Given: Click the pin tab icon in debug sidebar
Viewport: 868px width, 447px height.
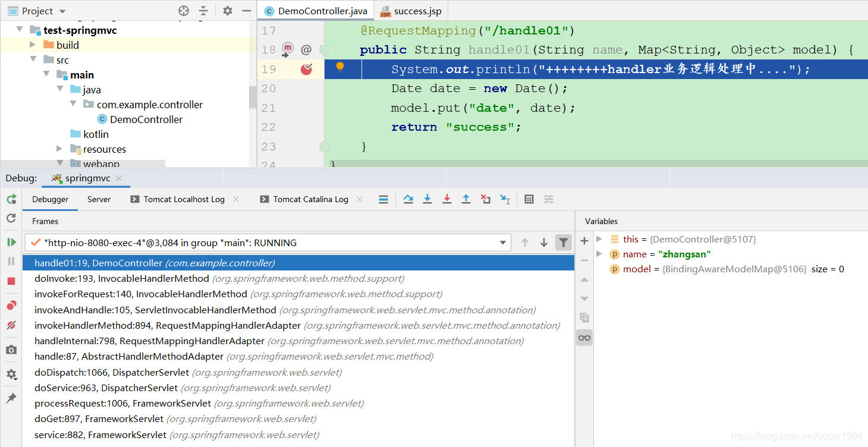Looking at the screenshot, I should pyautogui.click(x=11, y=398).
